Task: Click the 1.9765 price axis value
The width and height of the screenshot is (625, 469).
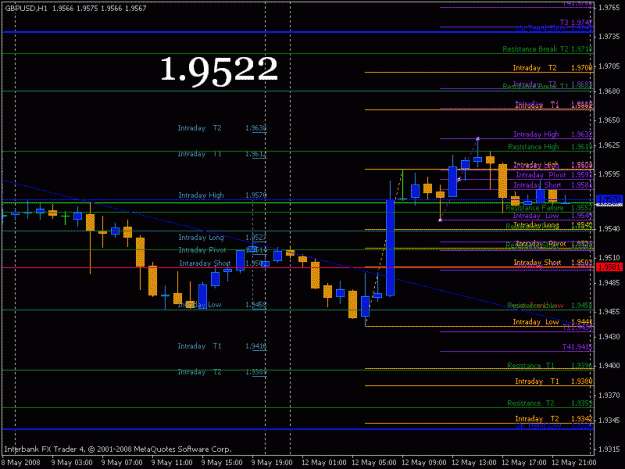Action: click(x=609, y=8)
